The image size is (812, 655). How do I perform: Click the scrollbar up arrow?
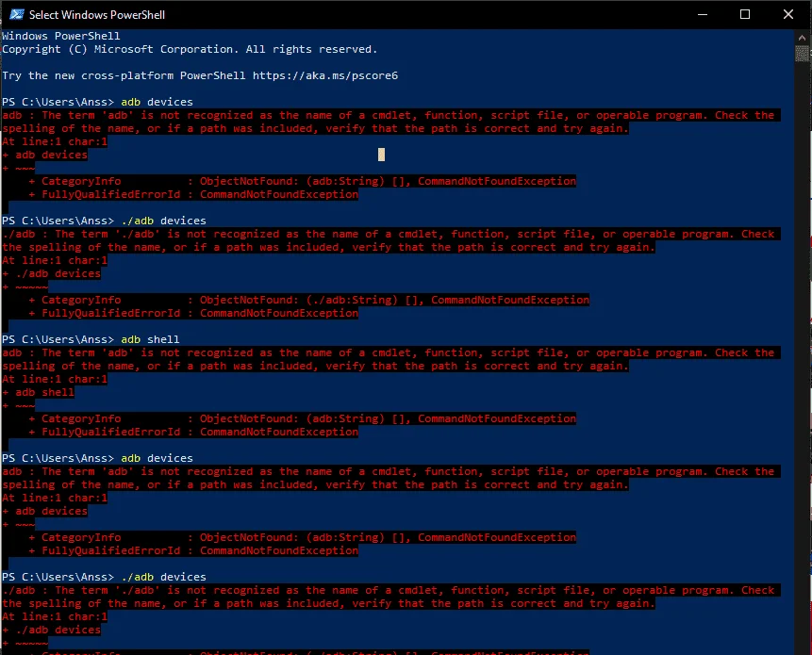(x=802, y=38)
